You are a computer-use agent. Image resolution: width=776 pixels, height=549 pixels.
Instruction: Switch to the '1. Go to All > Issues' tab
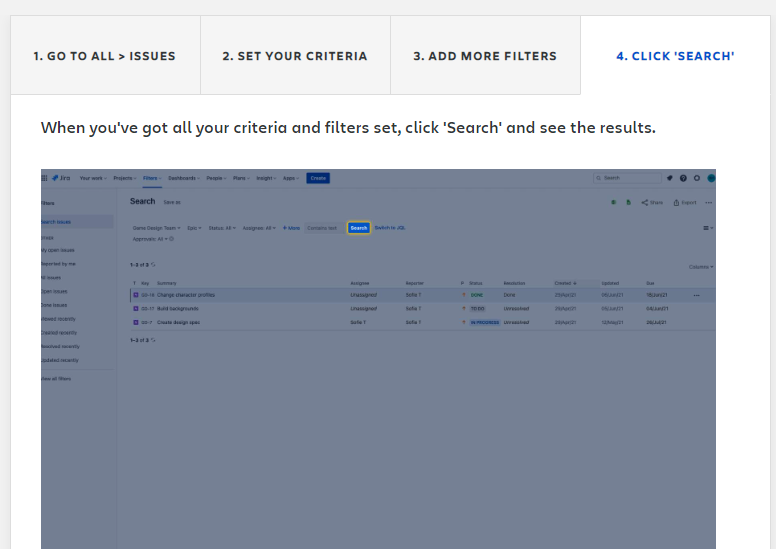pyautogui.click(x=105, y=55)
